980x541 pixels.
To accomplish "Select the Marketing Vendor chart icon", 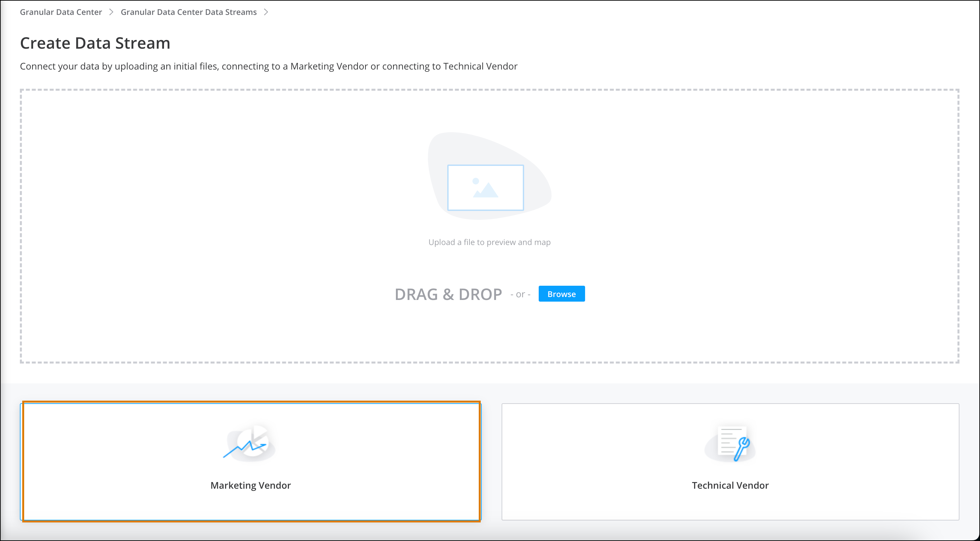I will 249,443.
